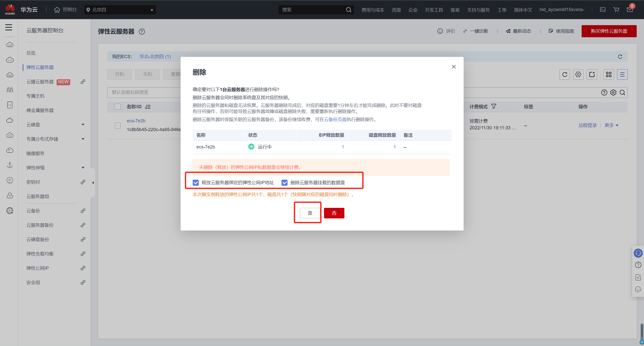Click the search magnifier in top bar

(x=349, y=10)
